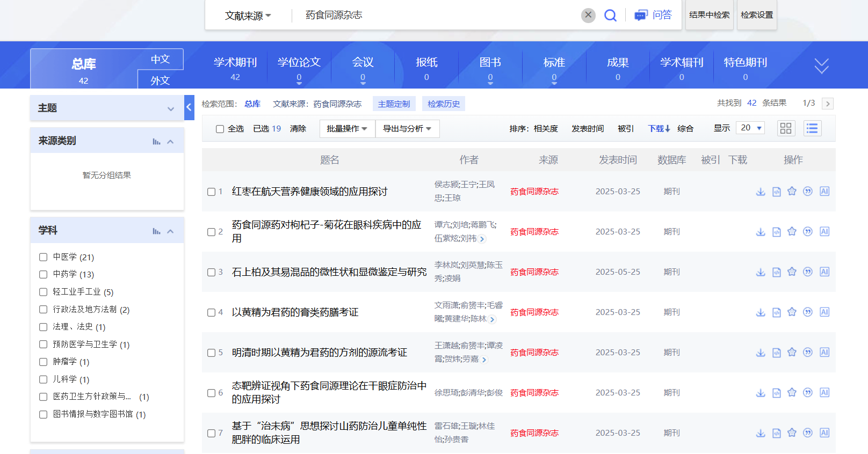Clear the search box with X icon

pyautogui.click(x=588, y=15)
